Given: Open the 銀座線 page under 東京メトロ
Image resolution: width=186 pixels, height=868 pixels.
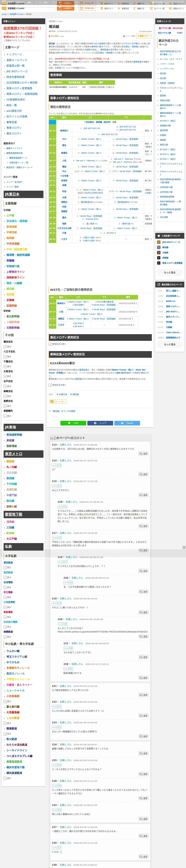Looking at the screenshot, I should click(10, 462).
